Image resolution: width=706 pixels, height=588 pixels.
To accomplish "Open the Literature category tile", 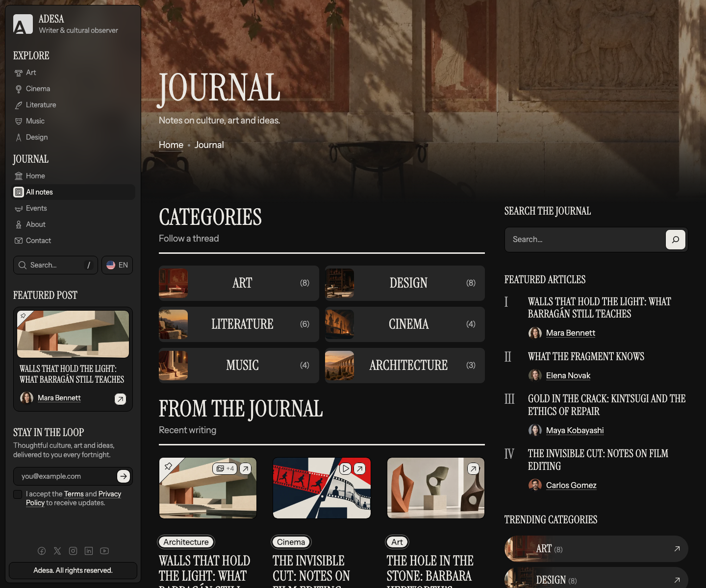I will click(239, 324).
